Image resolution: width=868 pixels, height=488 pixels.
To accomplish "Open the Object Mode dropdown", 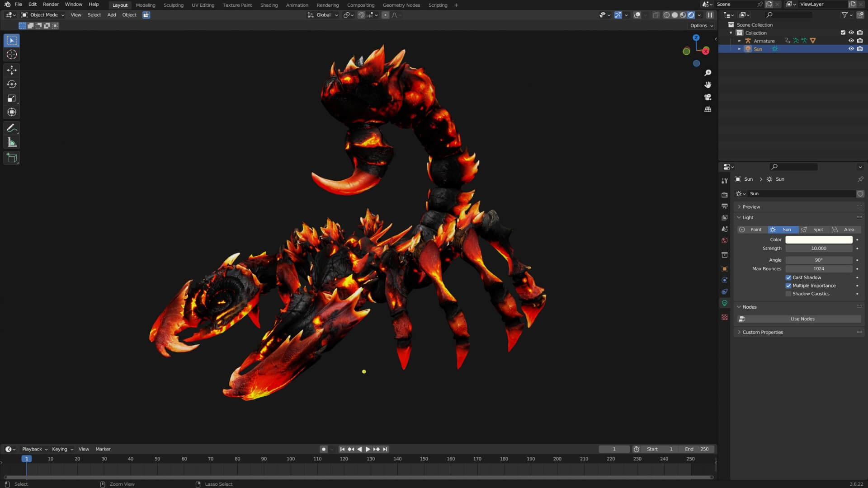I will point(43,15).
